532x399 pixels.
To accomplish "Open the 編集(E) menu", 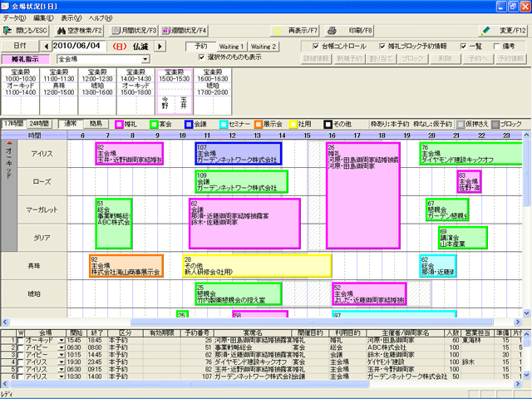I will pyautogui.click(x=44, y=17).
